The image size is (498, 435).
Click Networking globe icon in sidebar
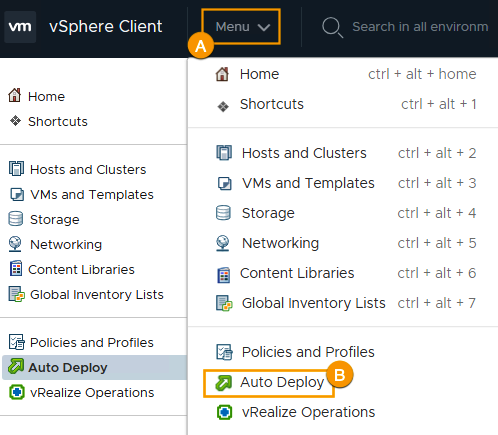15,244
